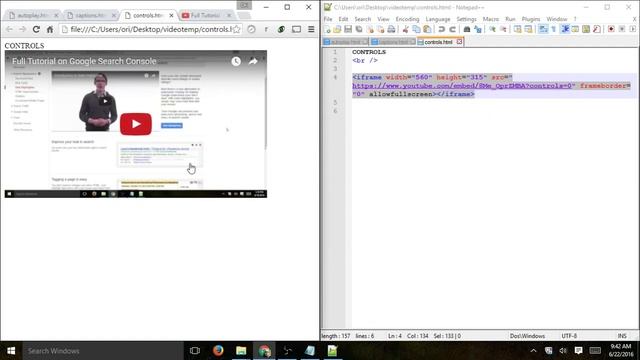The width and height of the screenshot is (640, 360).
Task: Click the Zoom Out icon in Notepad++
Action: click(x=503, y=29)
